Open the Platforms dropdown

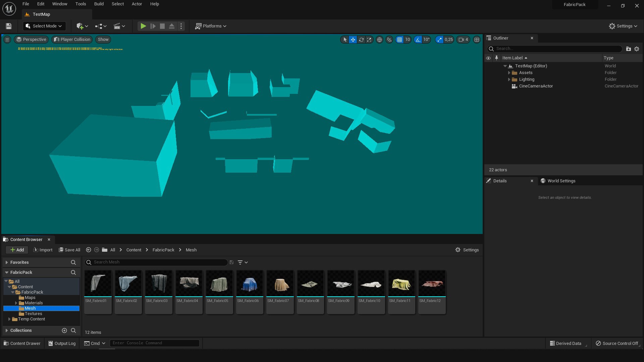pos(210,26)
